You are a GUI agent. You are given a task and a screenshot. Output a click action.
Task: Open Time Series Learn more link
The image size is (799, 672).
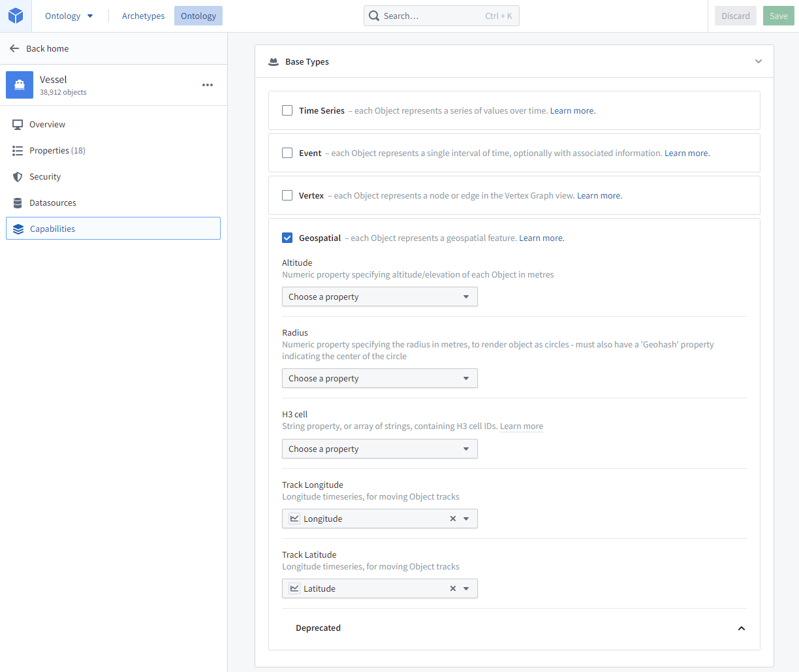572,110
